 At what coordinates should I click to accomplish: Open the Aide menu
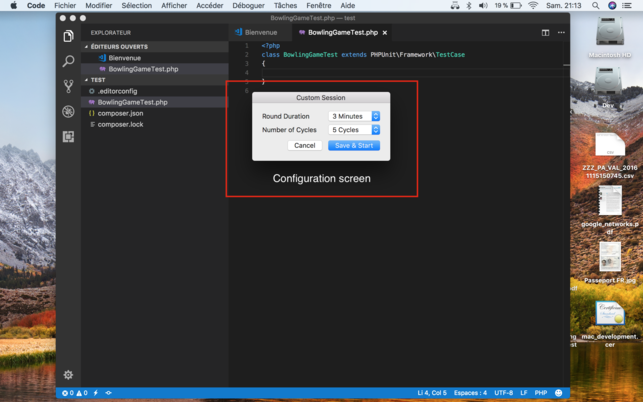[348, 5]
